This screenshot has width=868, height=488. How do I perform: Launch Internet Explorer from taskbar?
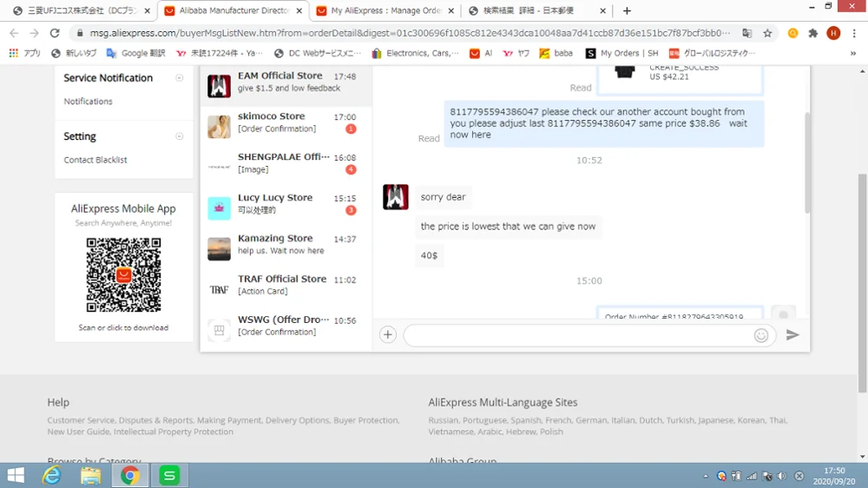click(x=52, y=475)
